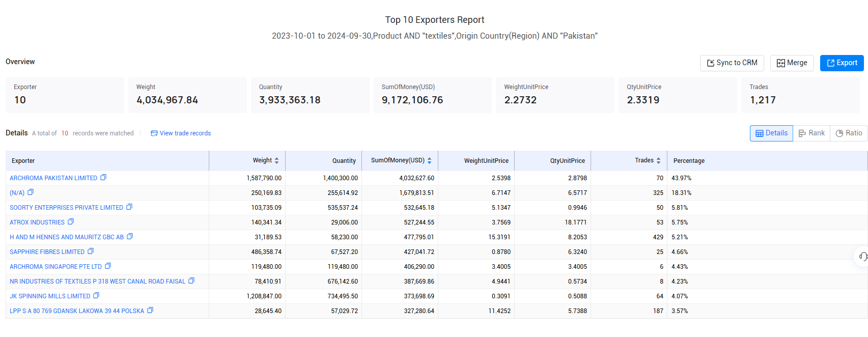The image size is (868, 337).
Task: Sort by Trades column arrows
Action: point(658,160)
